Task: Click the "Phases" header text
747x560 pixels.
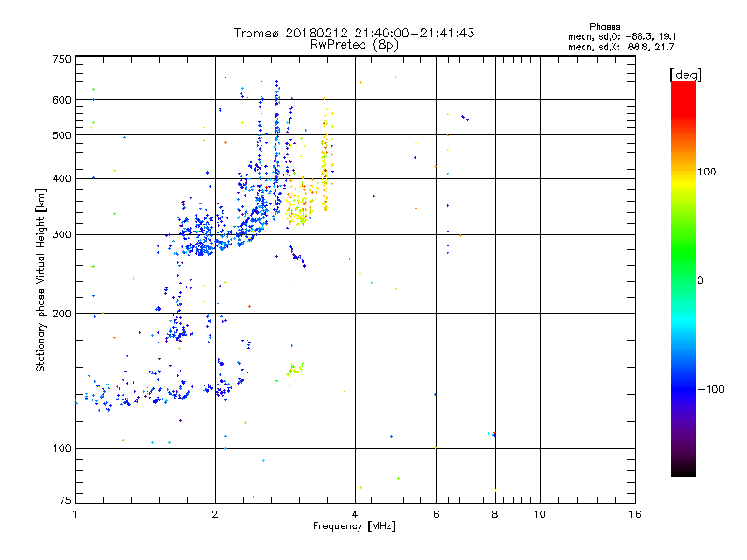Action: click(x=604, y=27)
